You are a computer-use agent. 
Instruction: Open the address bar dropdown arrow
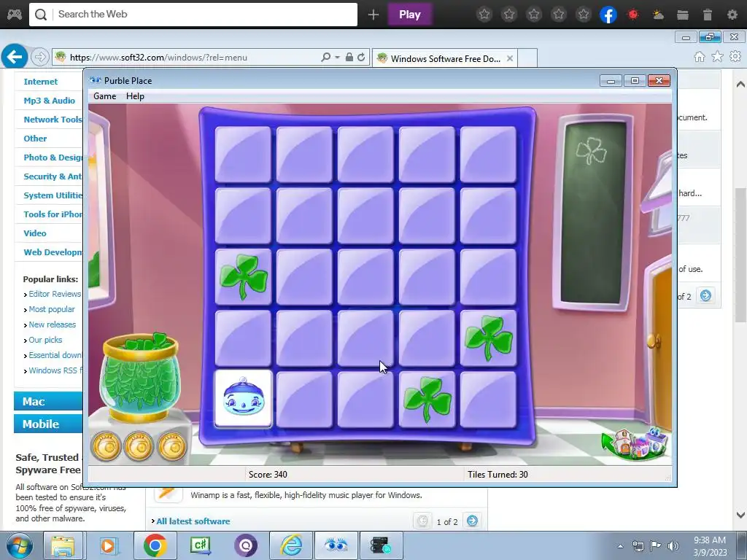coord(337,57)
